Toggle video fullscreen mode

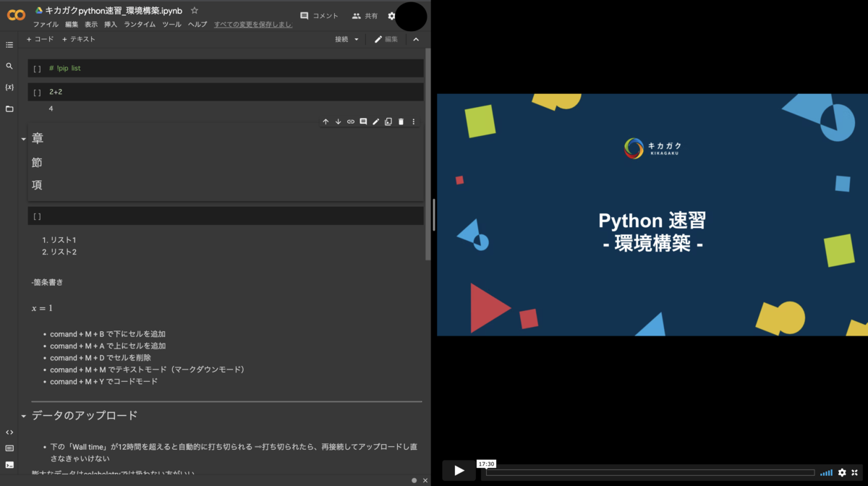point(854,472)
